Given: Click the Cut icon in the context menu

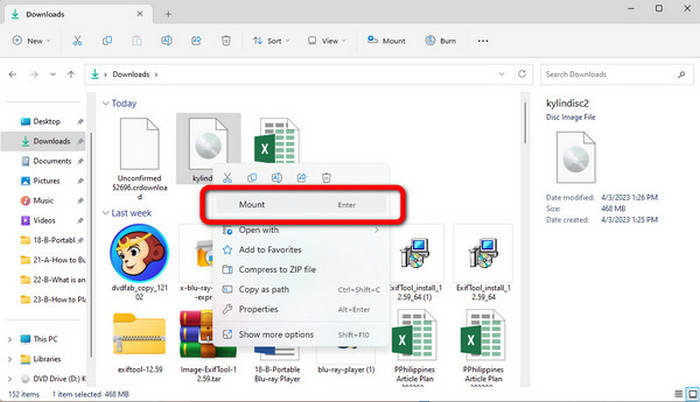Looking at the screenshot, I should 227,178.
